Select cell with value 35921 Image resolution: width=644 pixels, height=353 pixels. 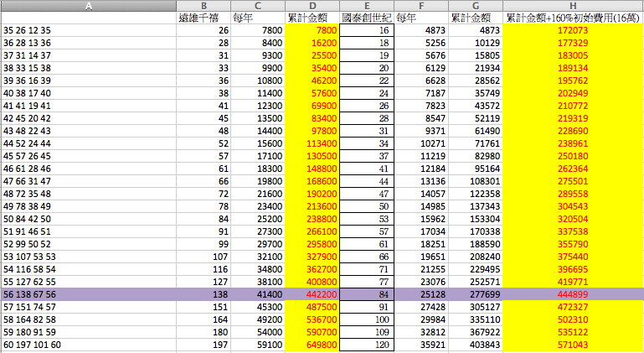(x=421, y=345)
